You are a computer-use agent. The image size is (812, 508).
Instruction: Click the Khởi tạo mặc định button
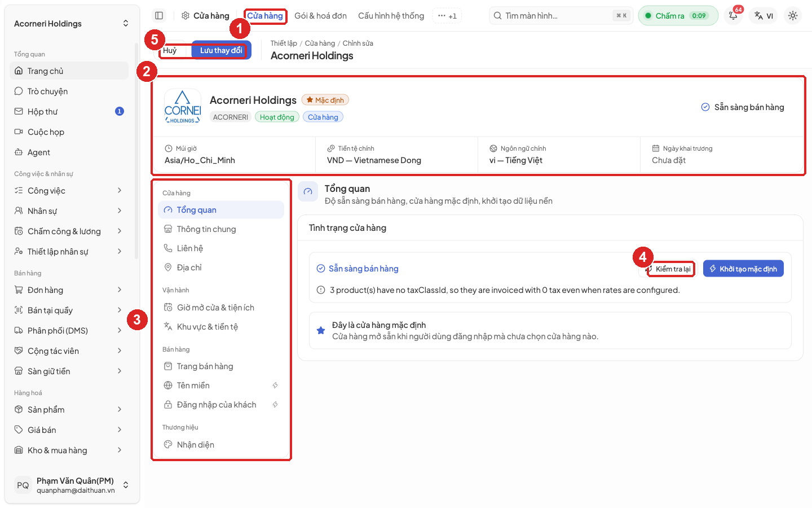coord(743,269)
